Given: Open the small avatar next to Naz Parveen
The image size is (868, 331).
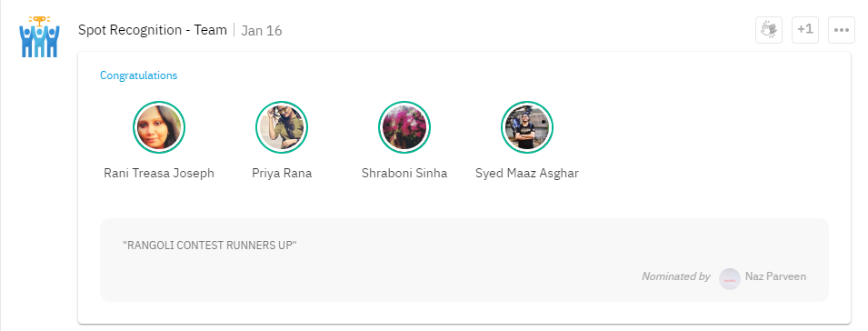Looking at the screenshot, I should [730, 279].
